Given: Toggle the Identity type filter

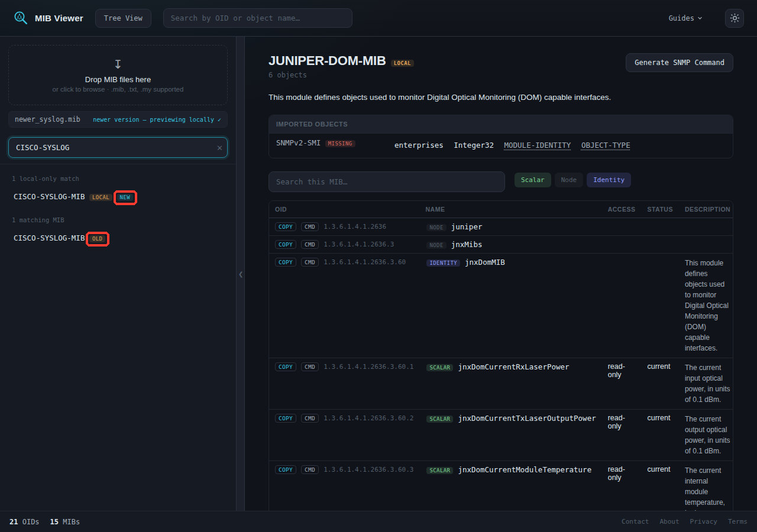Looking at the screenshot, I should pyautogui.click(x=609, y=180).
